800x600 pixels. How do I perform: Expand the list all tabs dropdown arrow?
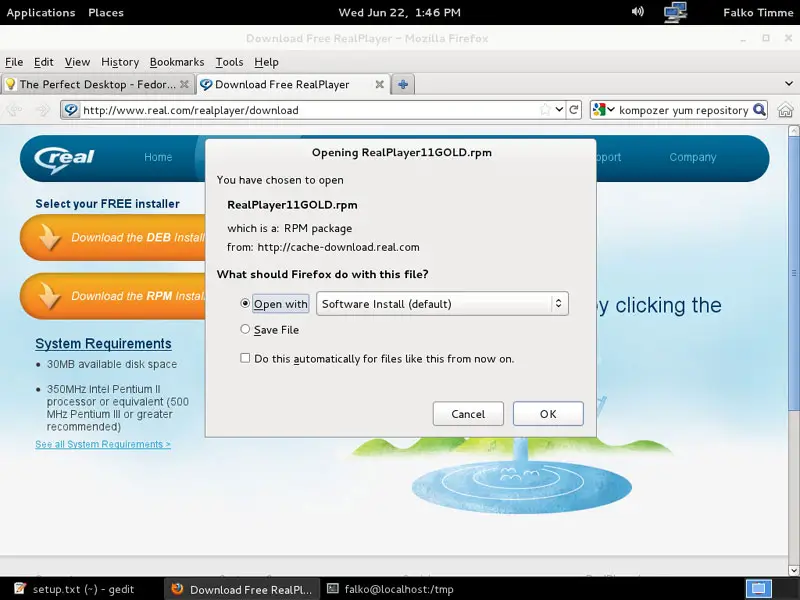point(789,84)
